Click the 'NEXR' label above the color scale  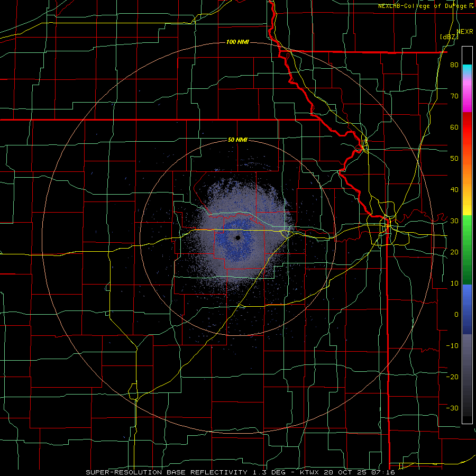(x=465, y=32)
